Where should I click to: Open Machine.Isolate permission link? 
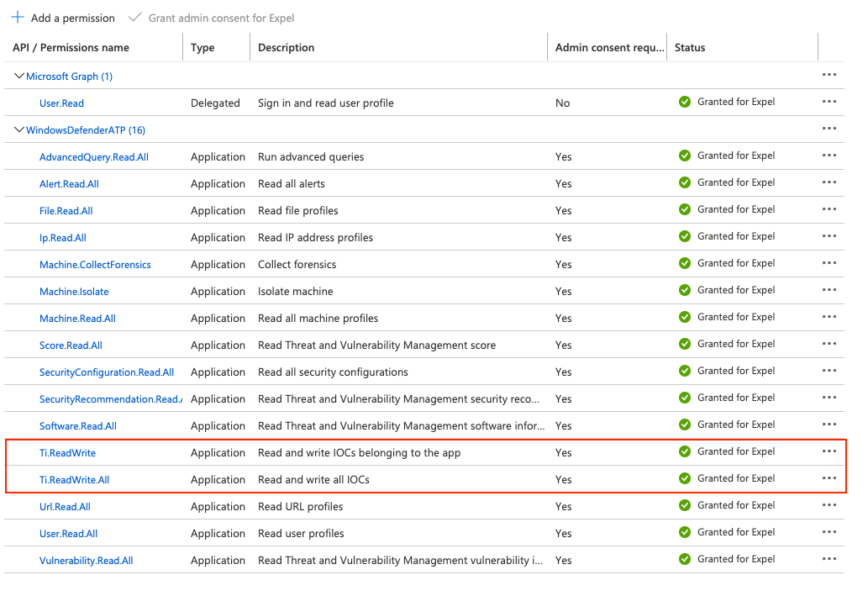point(74,292)
